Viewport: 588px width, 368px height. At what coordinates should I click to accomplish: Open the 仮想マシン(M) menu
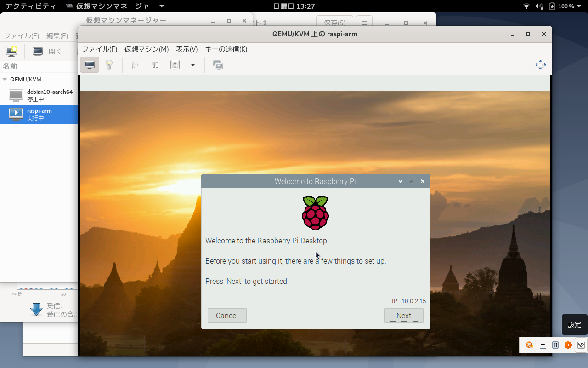(x=147, y=49)
